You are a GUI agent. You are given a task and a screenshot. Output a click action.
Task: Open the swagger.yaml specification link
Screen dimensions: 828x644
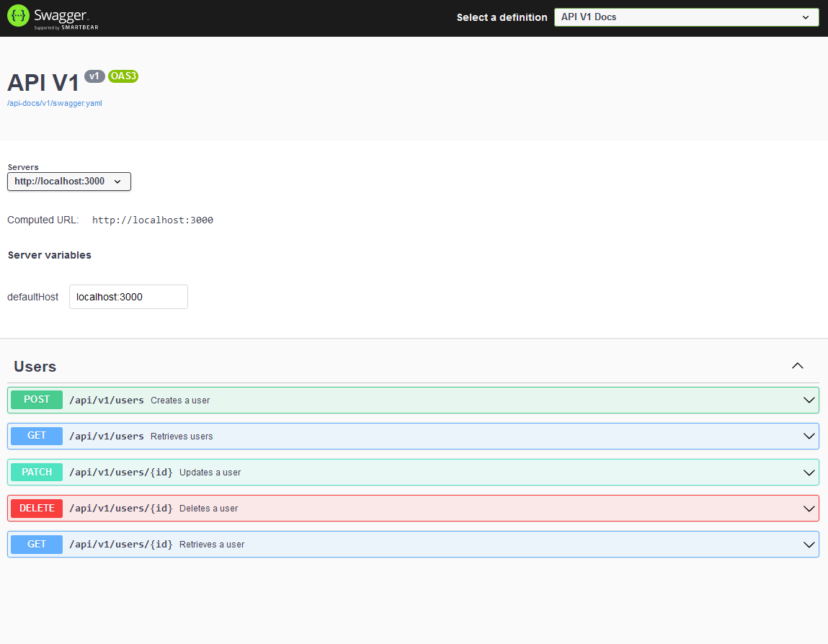(x=54, y=103)
